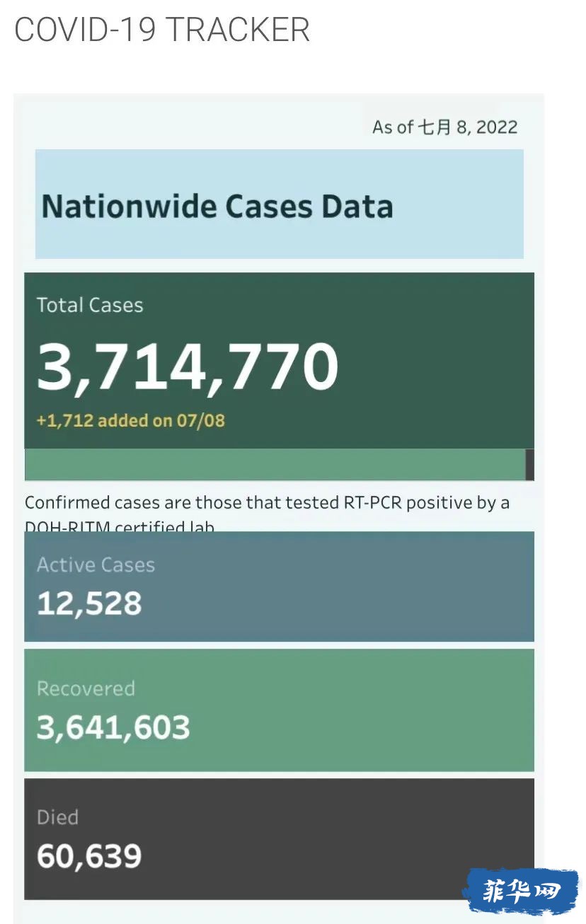Viewport: 586px width, 924px height.
Task: Open the Recovered tile
Action: click(280, 710)
